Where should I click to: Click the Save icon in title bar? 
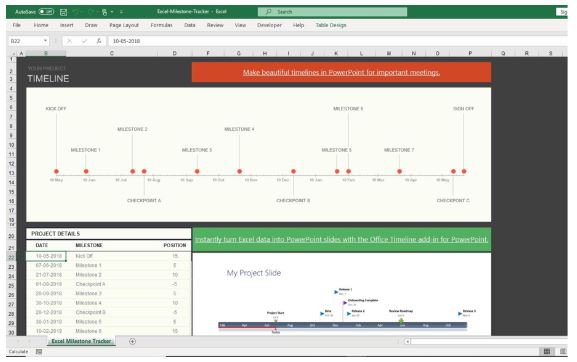point(63,12)
